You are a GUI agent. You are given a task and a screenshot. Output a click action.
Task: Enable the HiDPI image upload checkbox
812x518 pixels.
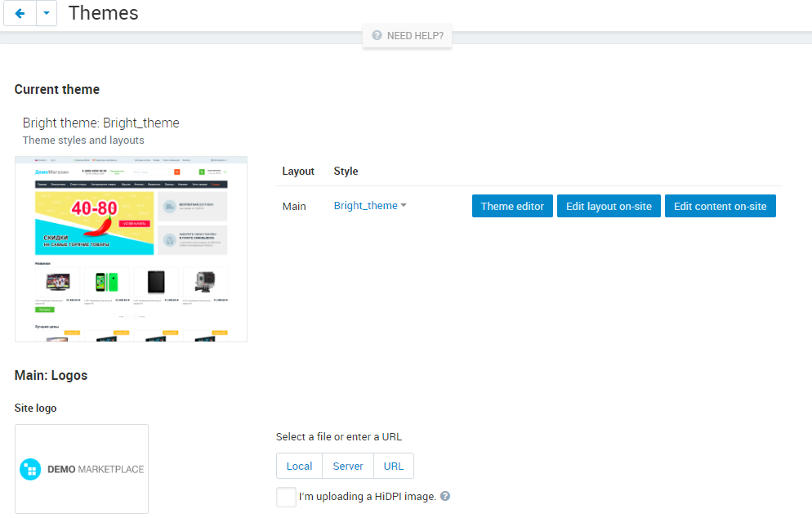tap(286, 497)
